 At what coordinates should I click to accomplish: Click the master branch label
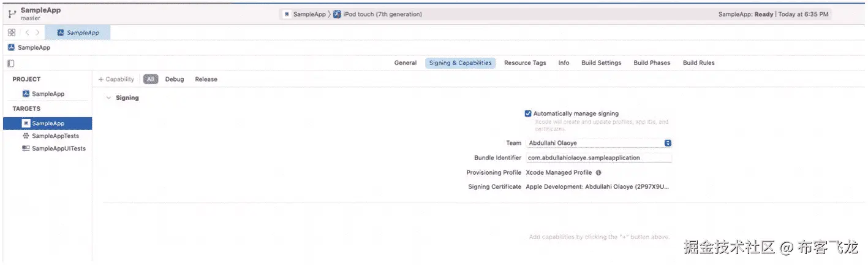coord(31,18)
